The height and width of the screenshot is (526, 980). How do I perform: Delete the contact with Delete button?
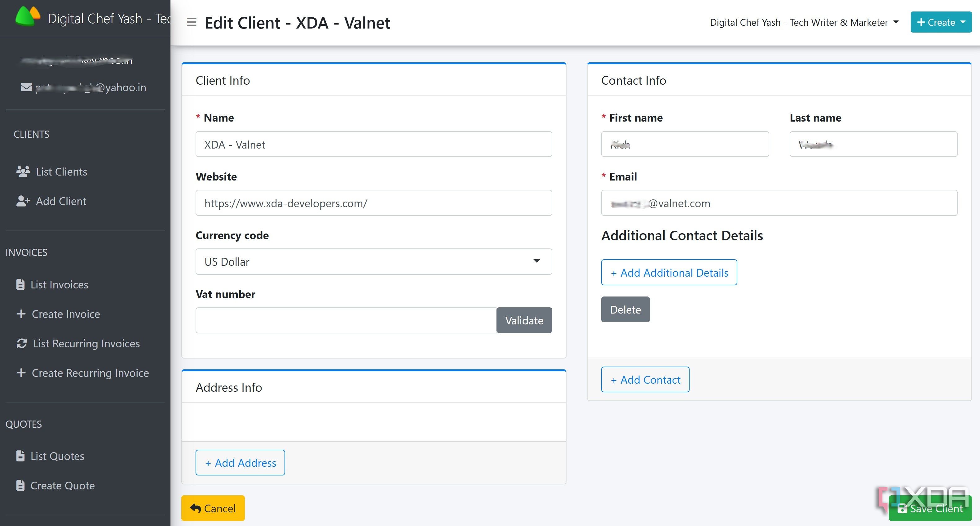[625, 309]
